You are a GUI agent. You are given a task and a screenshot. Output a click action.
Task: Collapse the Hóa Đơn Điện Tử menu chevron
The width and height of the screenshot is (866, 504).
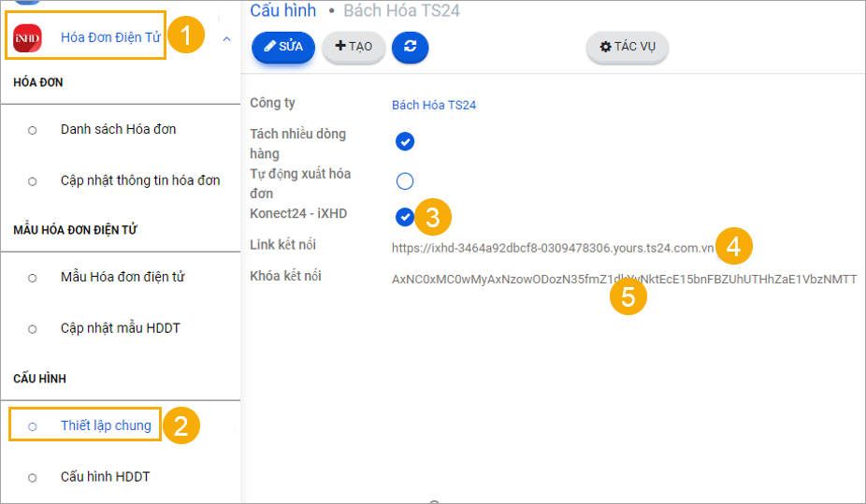click(x=226, y=38)
